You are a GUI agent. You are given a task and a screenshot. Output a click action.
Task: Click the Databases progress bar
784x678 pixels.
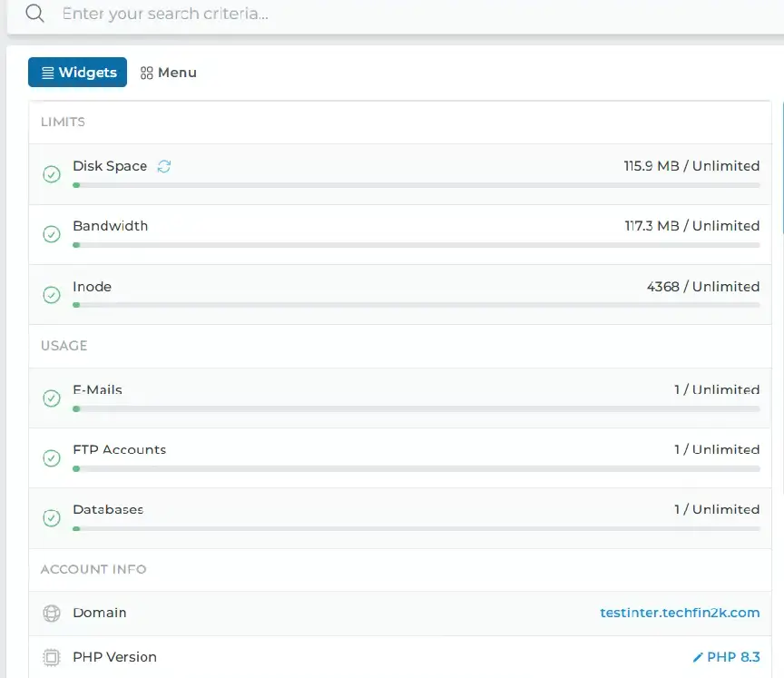[x=416, y=528]
